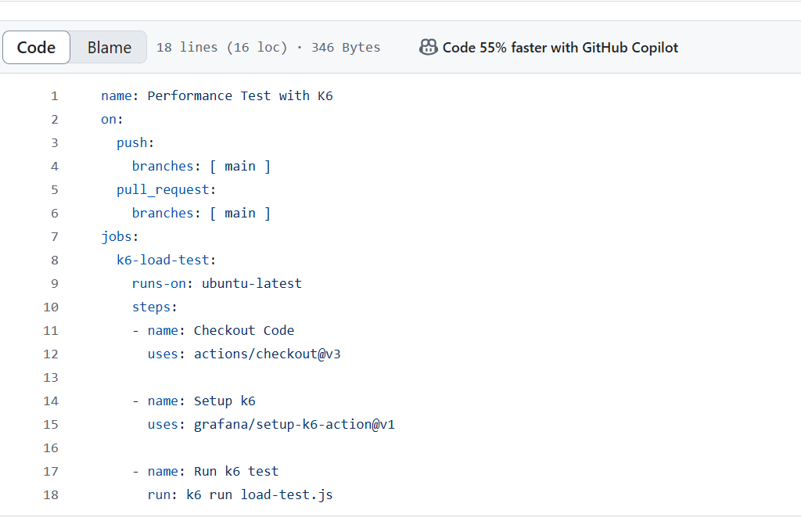The width and height of the screenshot is (801, 532).
Task: Click the 'pull_request' key in the code
Action: (x=163, y=190)
